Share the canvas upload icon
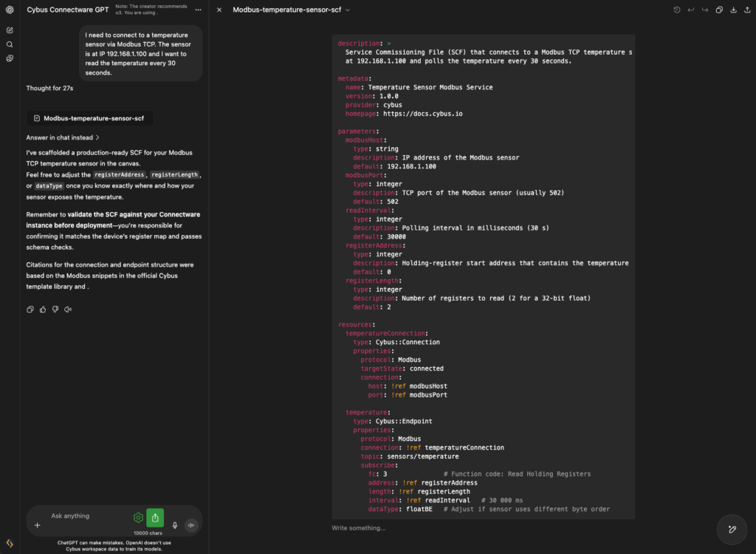Screen dimensions: 756x554 click(x=747, y=10)
